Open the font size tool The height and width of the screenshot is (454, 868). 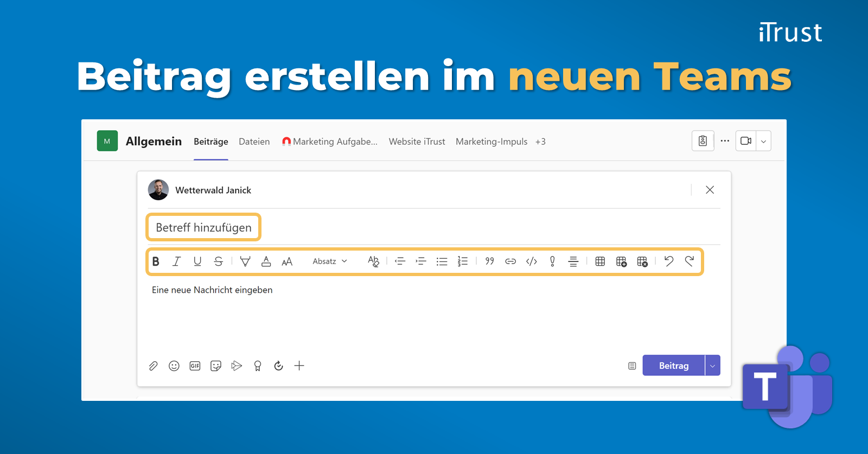pyautogui.click(x=287, y=262)
